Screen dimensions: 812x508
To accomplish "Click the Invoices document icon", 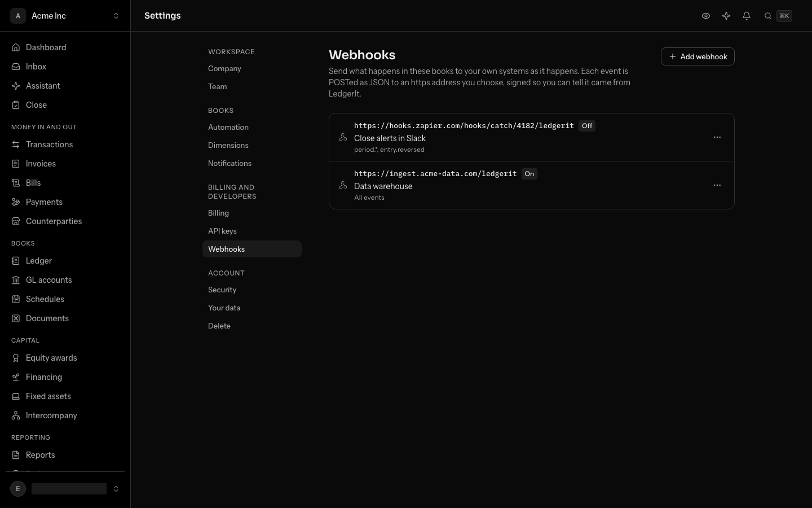I will 16,164.
